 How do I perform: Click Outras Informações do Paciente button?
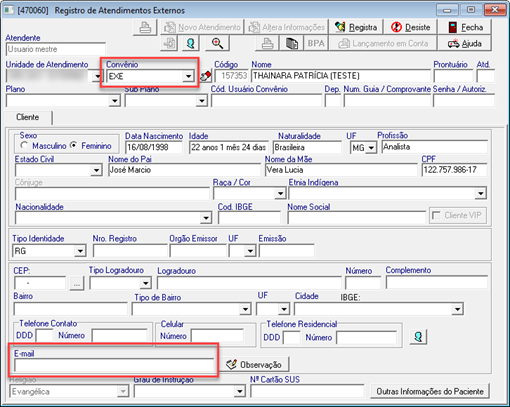430,391
